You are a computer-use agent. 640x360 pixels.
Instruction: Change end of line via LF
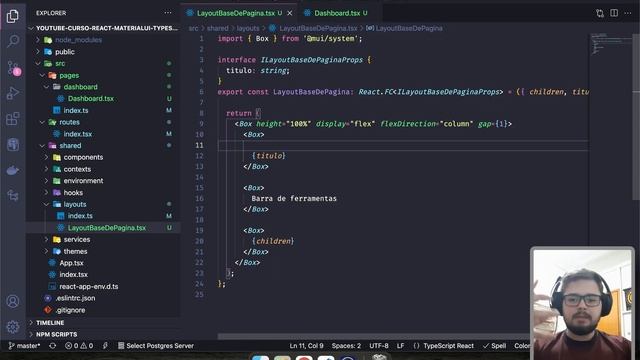pos(400,346)
